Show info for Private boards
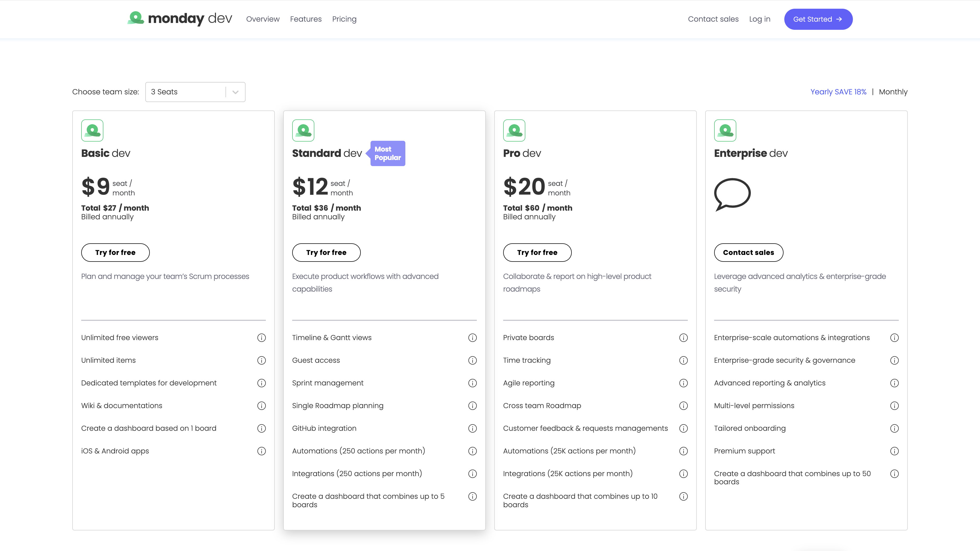The width and height of the screenshot is (980, 551). 683,338
